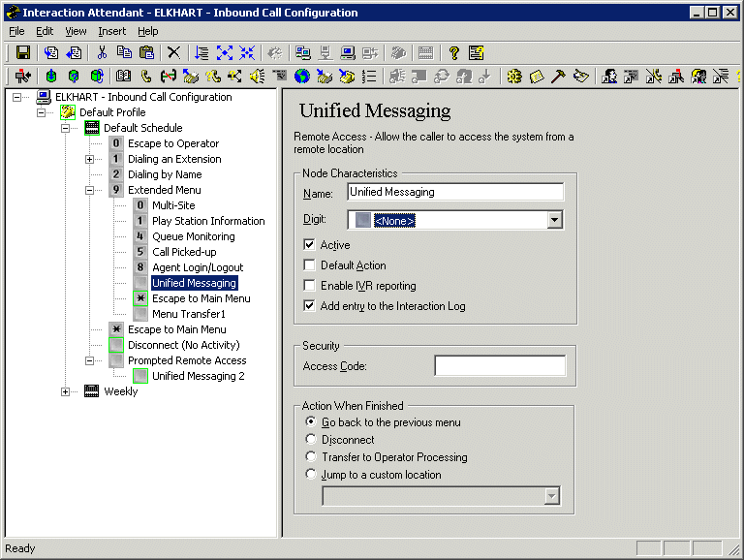Image resolution: width=744 pixels, height=560 pixels.
Task: Collapse the Extended Menu tree node
Action: pyautogui.click(x=90, y=190)
